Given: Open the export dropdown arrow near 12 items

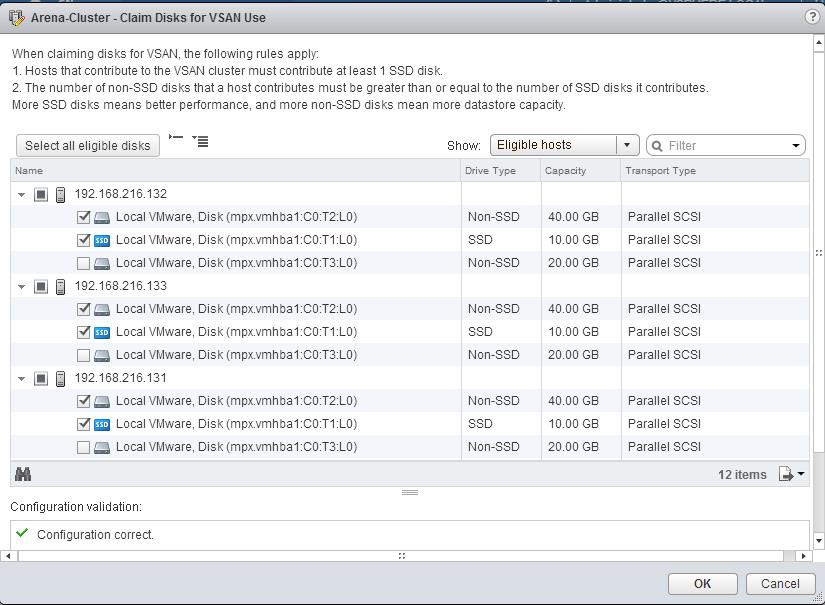Looking at the screenshot, I should [801, 473].
